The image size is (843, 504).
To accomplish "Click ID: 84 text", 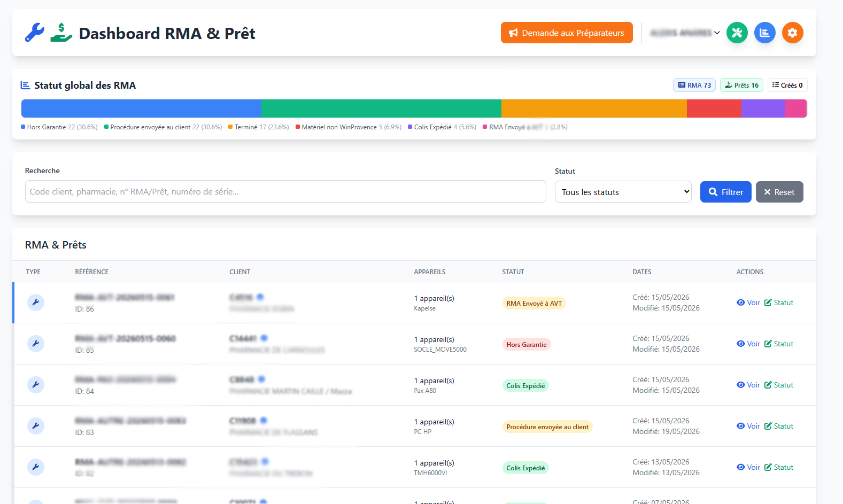I will (84, 391).
